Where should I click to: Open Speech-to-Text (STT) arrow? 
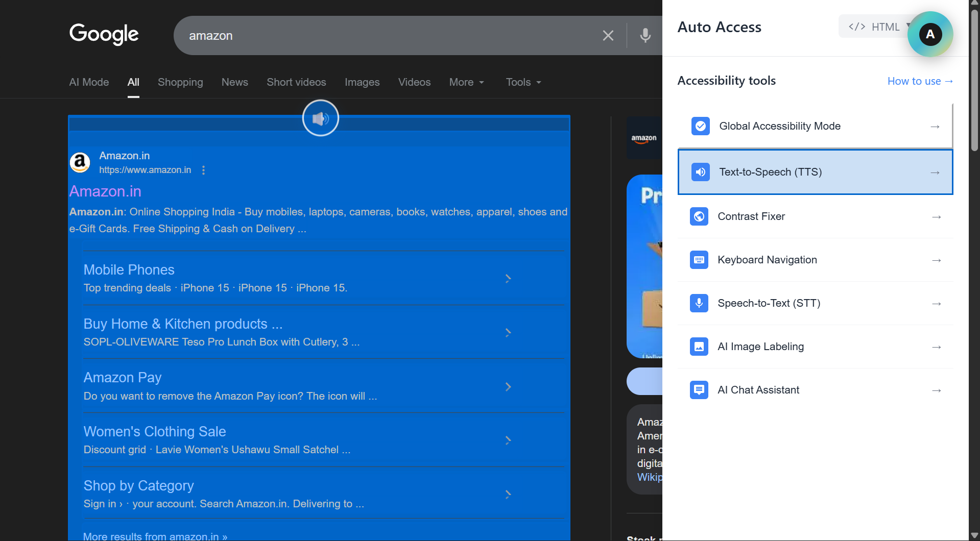(937, 304)
